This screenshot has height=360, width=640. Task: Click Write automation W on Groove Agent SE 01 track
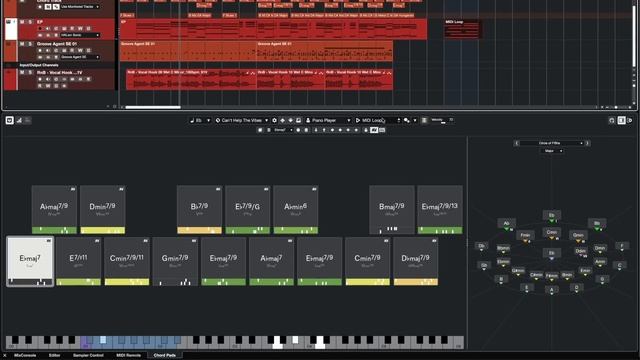coord(80,51)
